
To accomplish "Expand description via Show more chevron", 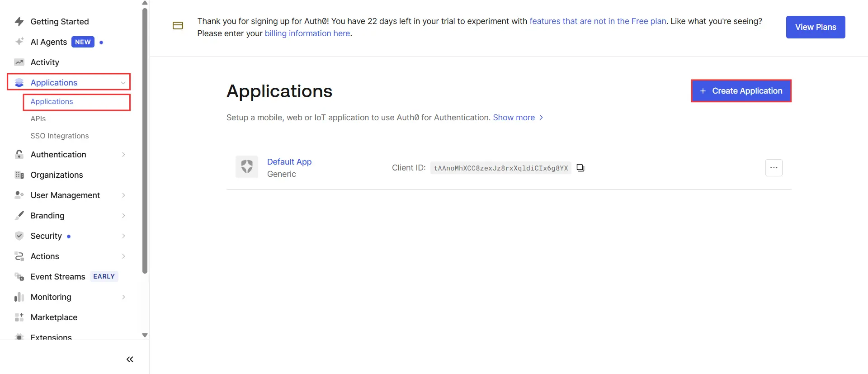I will pyautogui.click(x=541, y=118).
